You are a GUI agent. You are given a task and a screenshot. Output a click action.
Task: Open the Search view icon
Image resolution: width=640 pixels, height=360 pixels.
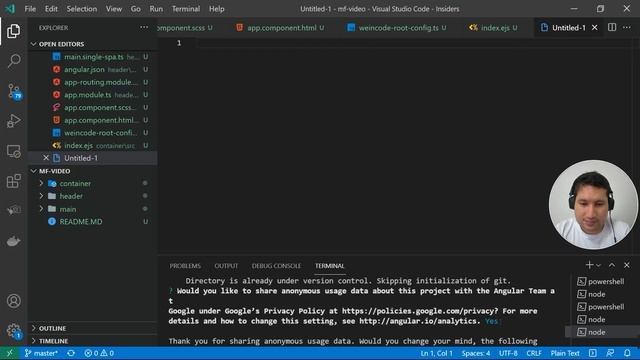click(x=13, y=61)
